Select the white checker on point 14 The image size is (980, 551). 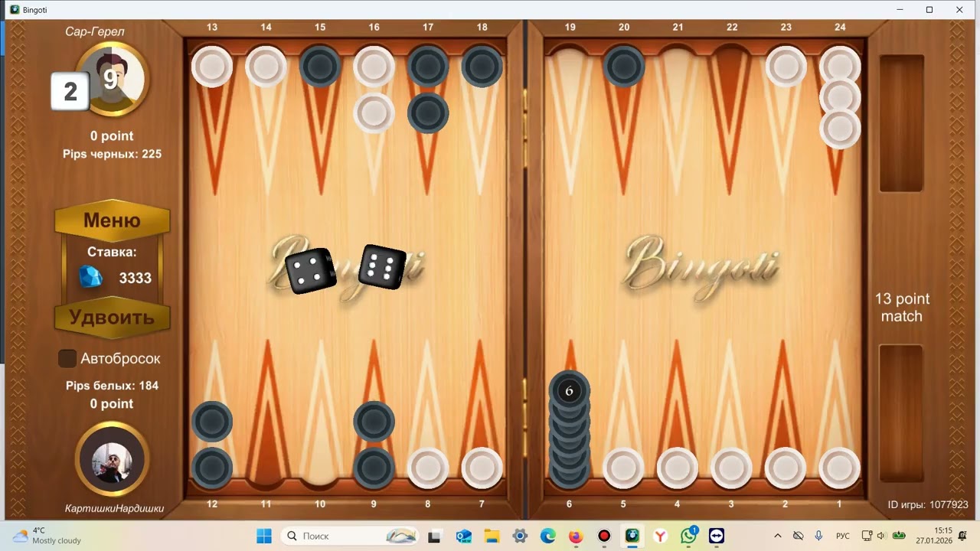[x=266, y=67]
